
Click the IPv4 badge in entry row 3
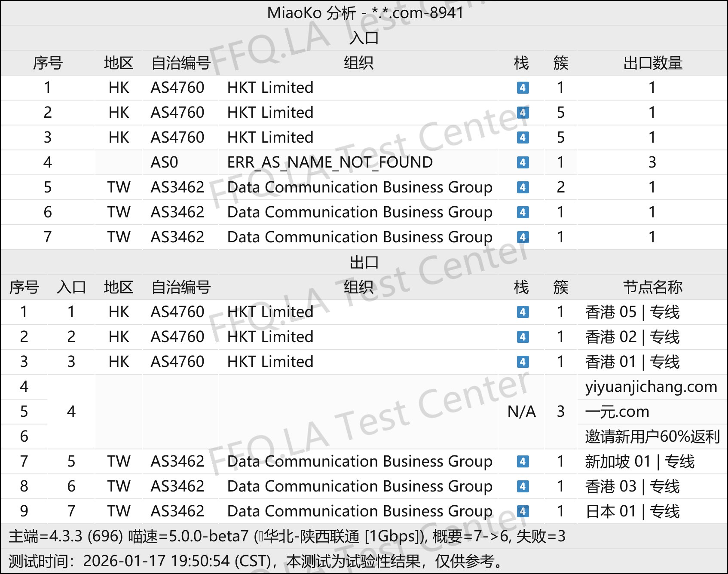(x=523, y=137)
